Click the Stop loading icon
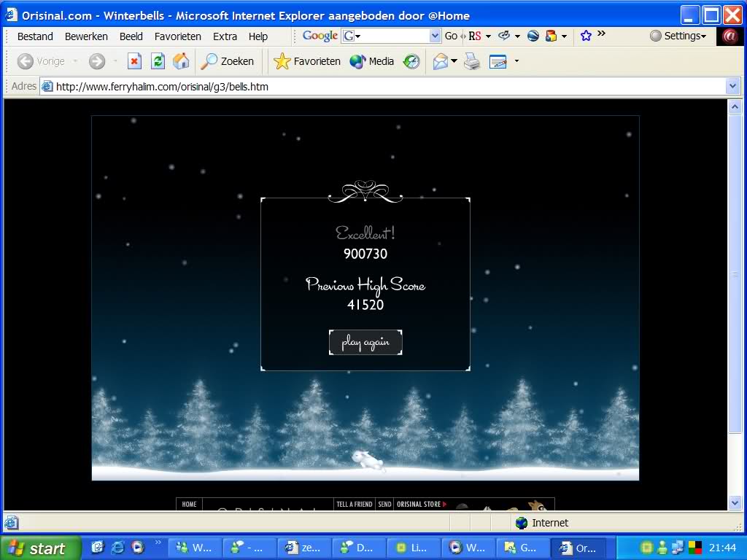Viewport: 747px width, 560px height. tap(134, 61)
